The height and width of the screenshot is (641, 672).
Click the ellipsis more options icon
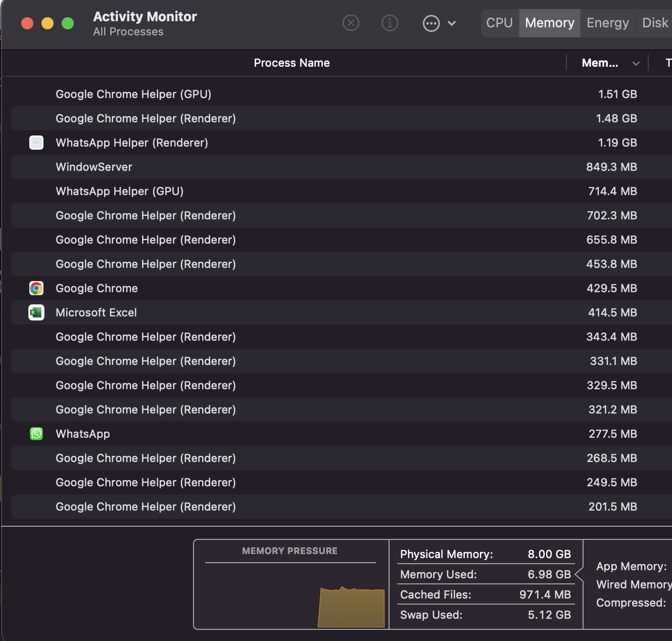(x=431, y=23)
